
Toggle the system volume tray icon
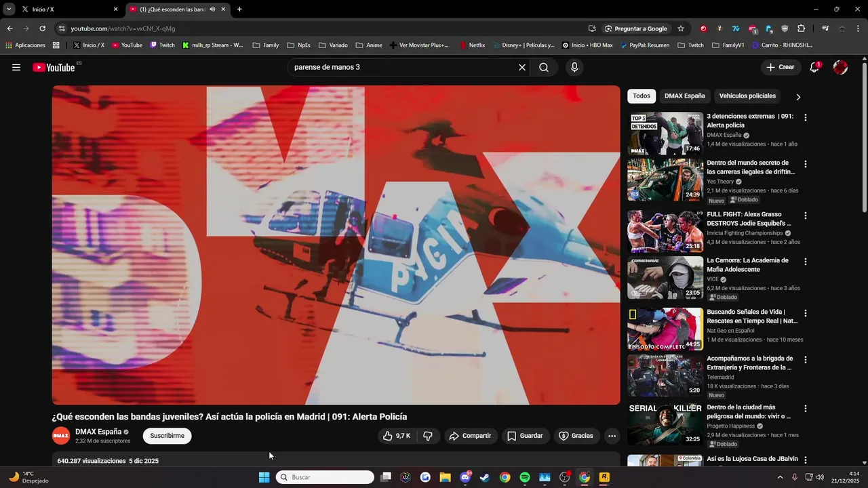point(820,477)
